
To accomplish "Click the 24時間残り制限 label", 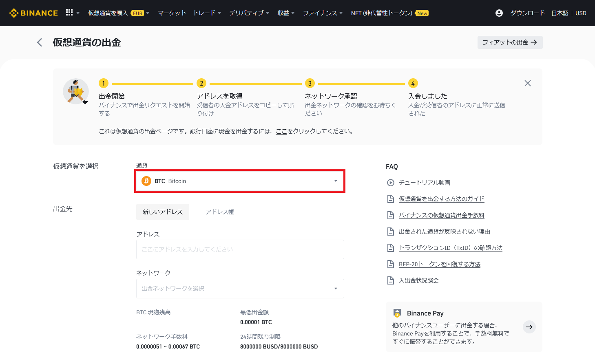I will point(260,337).
